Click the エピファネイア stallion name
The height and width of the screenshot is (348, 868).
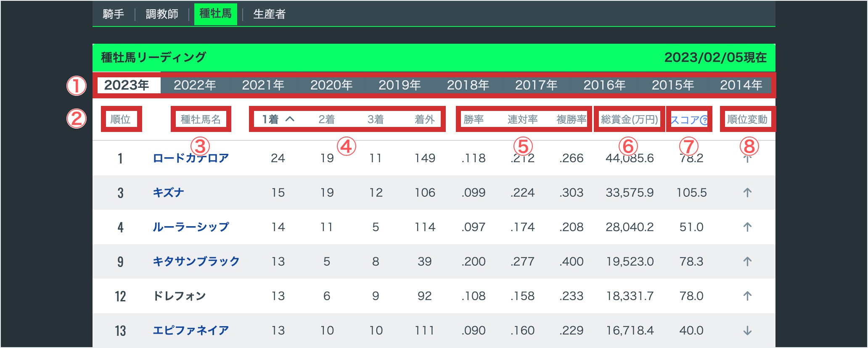click(x=191, y=330)
